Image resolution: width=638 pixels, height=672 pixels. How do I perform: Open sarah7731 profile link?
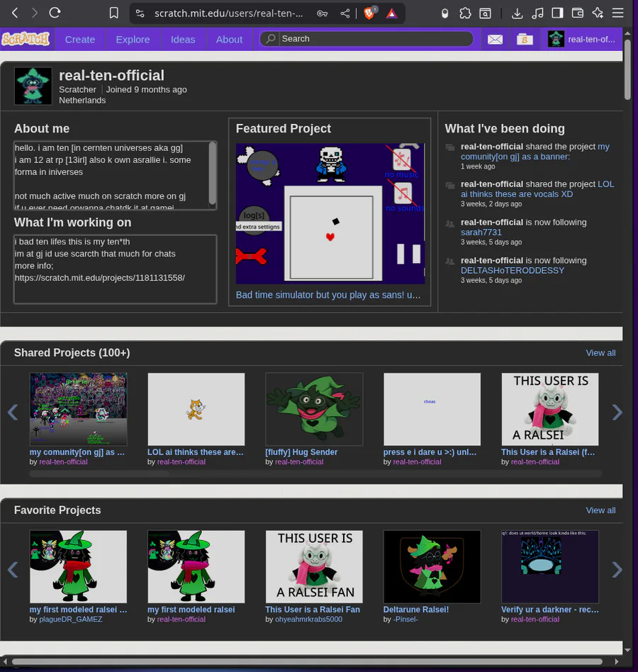click(x=481, y=233)
